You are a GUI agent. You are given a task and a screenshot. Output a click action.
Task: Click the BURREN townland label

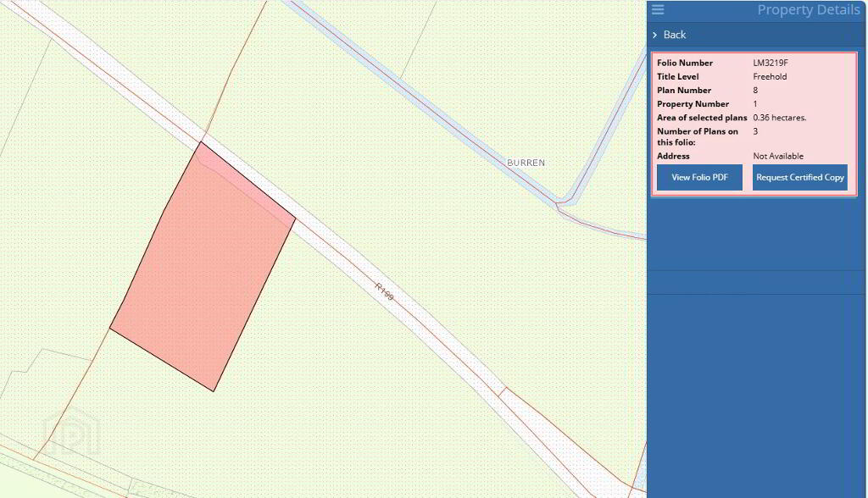point(526,163)
